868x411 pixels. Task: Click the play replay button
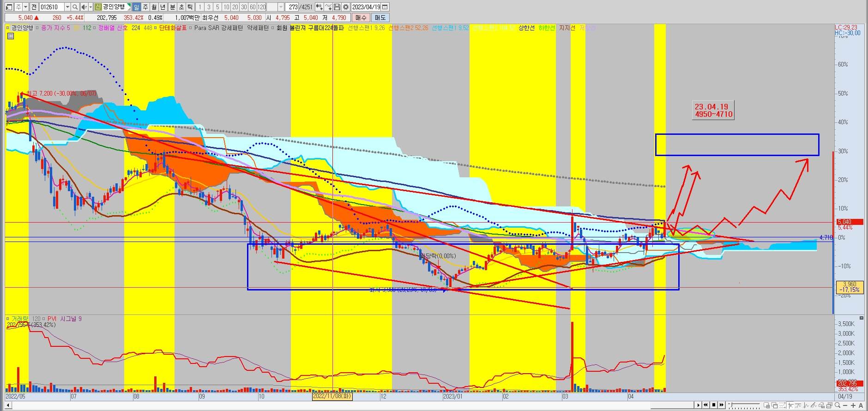click(x=699, y=405)
